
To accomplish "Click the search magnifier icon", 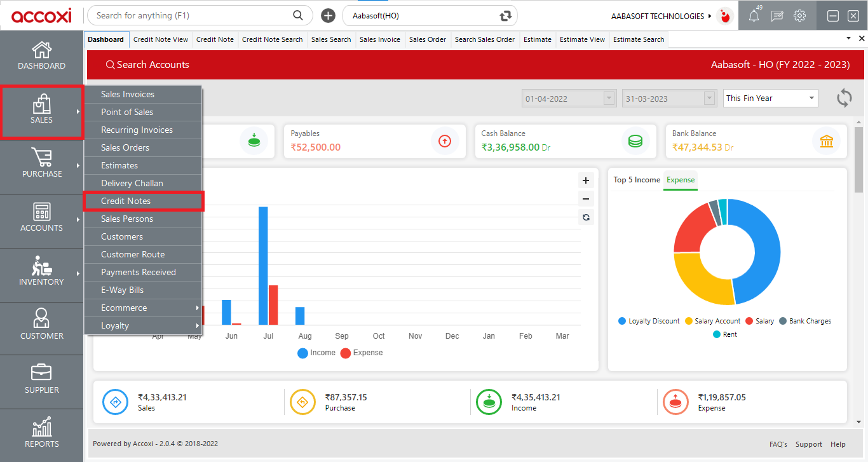I will tap(298, 15).
